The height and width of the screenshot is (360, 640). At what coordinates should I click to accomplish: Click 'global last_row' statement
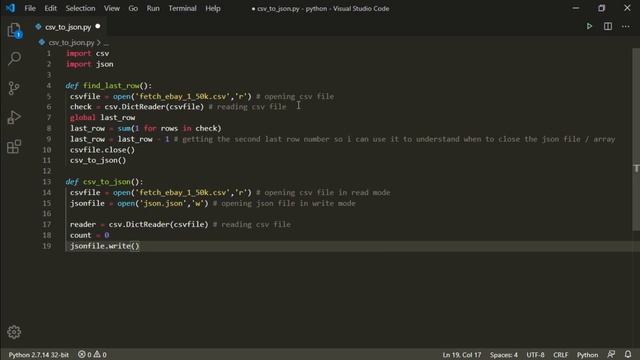coord(102,118)
